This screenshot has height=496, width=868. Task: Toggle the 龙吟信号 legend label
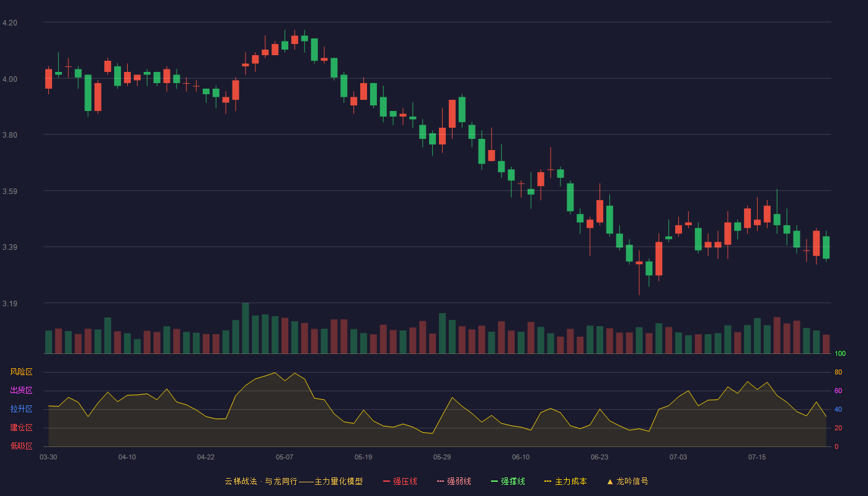point(632,481)
